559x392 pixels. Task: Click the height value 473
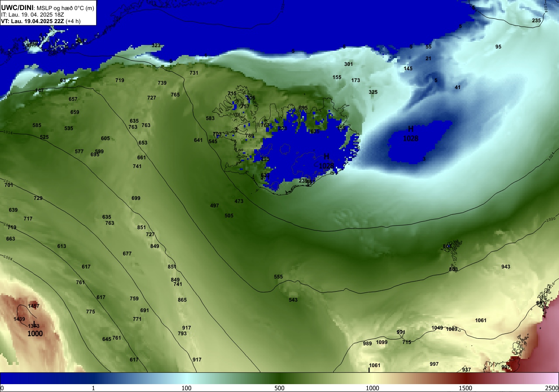239,201
